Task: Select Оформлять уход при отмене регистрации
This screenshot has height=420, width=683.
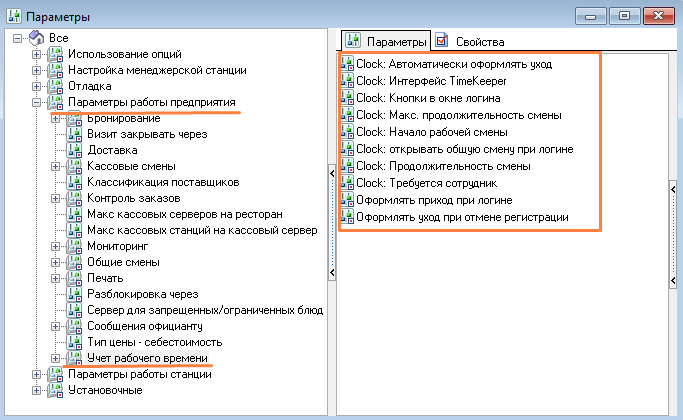Action: (x=455, y=217)
